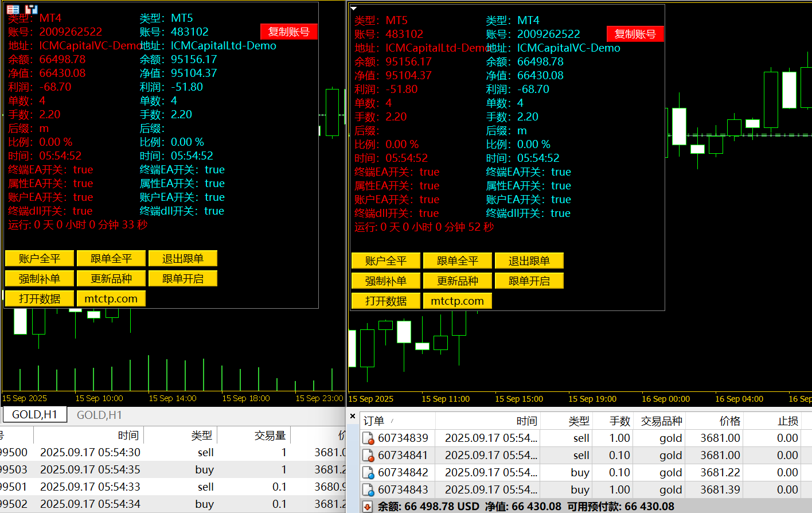The height and width of the screenshot is (513, 812).
Task: Click the table grid icon in left chart corner
Action: click(13, 9)
